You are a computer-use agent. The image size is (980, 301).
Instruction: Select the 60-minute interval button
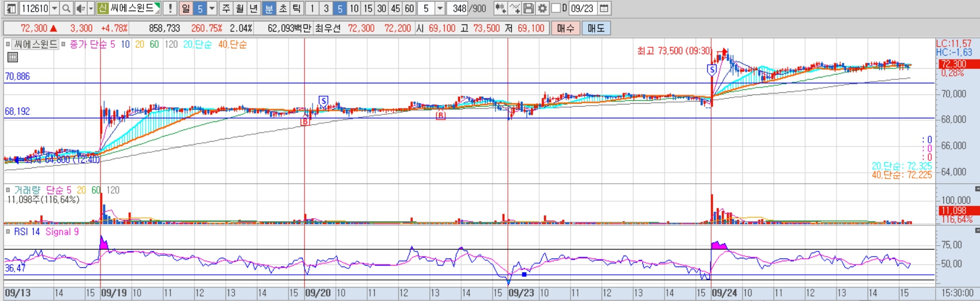coord(409,8)
